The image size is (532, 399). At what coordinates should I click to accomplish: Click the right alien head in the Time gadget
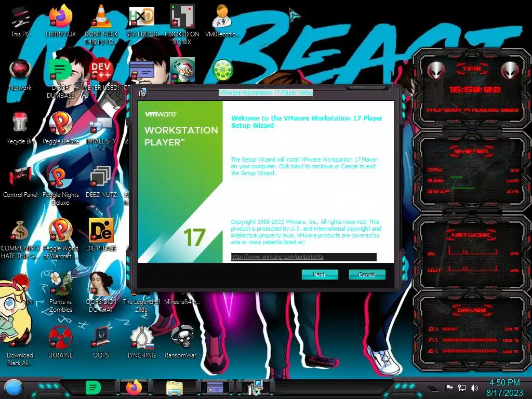click(x=510, y=71)
